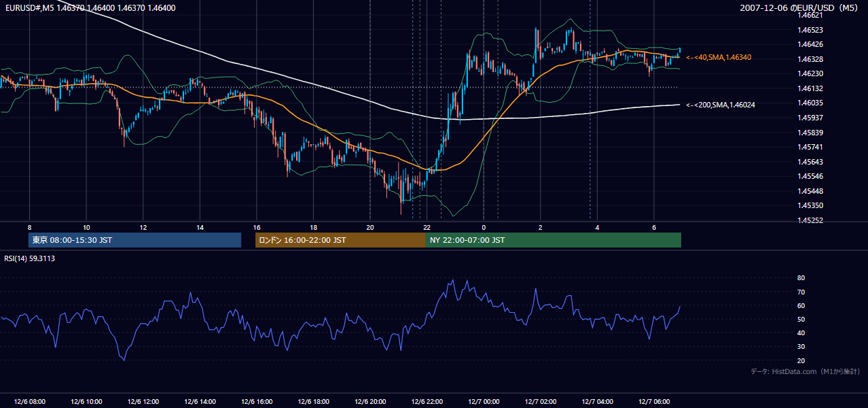
Task: Click price axis label 1.45937
Action: pyautogui.click(x=810, y=118)
